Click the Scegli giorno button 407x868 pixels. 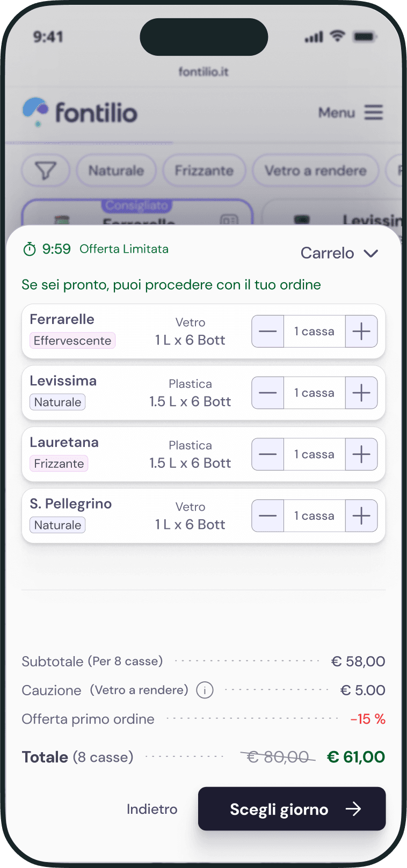(x=292, y=809)
